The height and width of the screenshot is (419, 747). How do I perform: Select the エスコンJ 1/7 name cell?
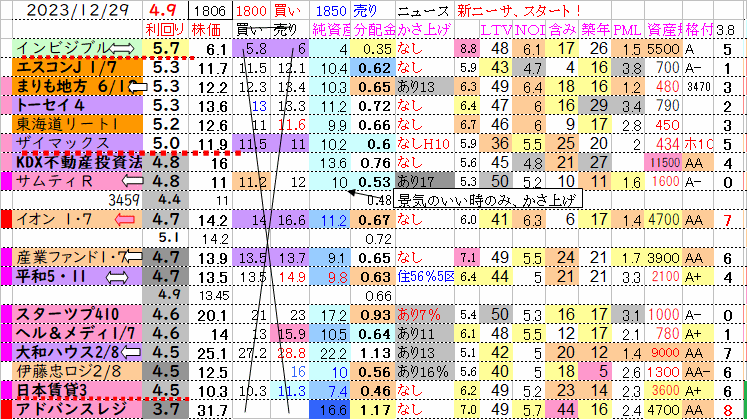76,68
